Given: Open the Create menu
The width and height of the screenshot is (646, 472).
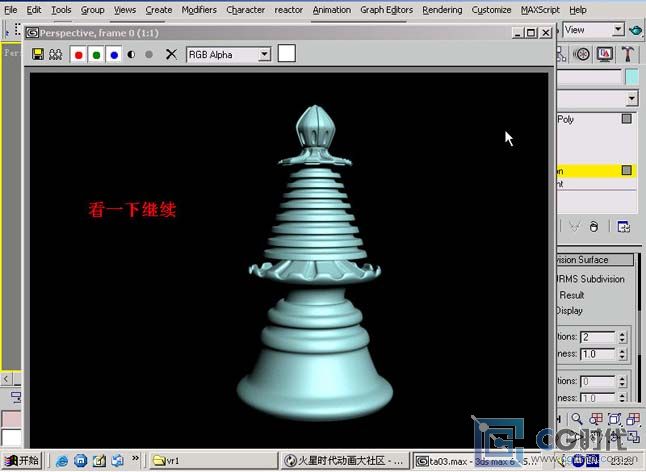Looking at the screenshot, I should pyautogui.click(x=159, y=10).
